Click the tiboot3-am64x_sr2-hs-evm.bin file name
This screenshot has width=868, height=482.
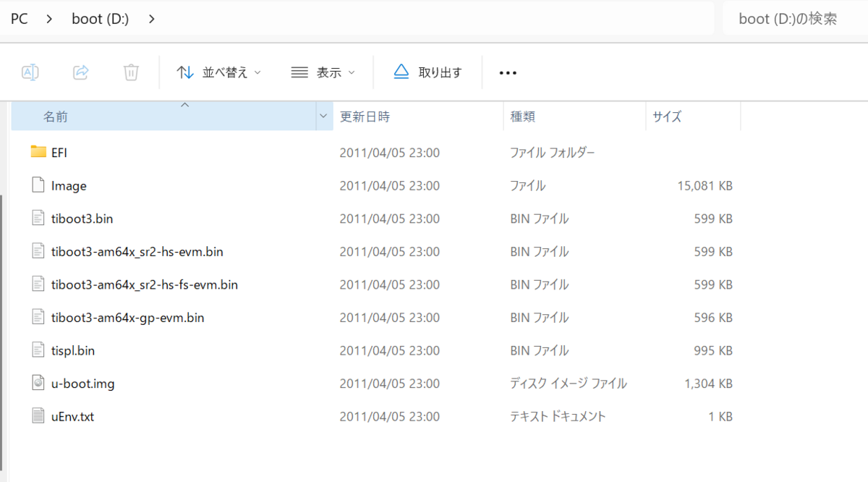[137, 252]
